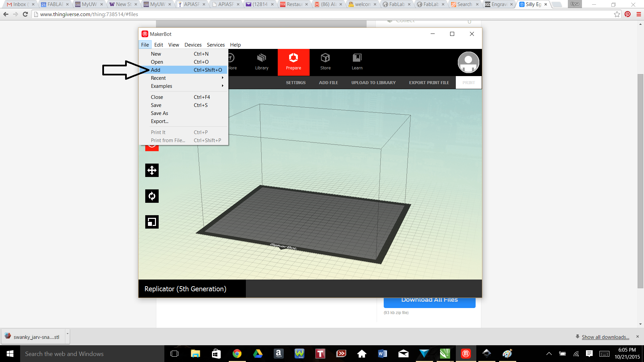Click the Prepare button in toolbar

coord(293,62)
